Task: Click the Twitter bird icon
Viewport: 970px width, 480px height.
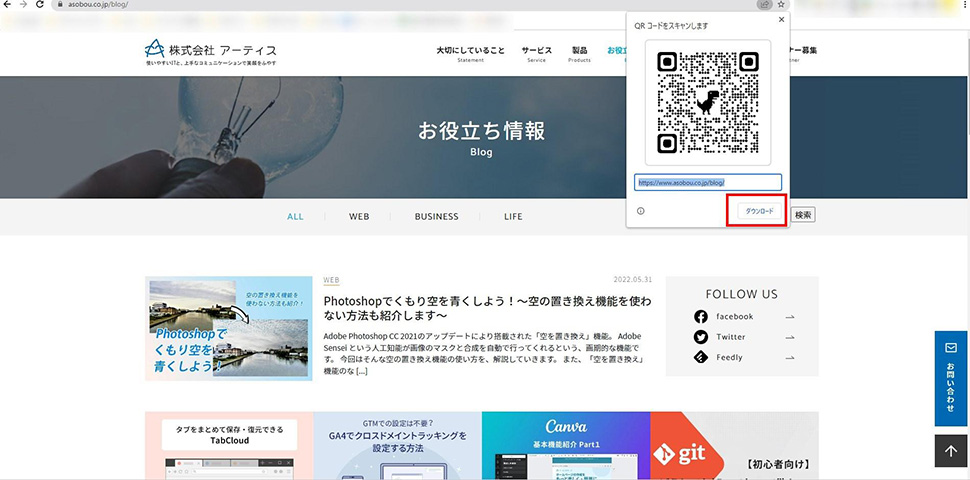Action: 700,337
